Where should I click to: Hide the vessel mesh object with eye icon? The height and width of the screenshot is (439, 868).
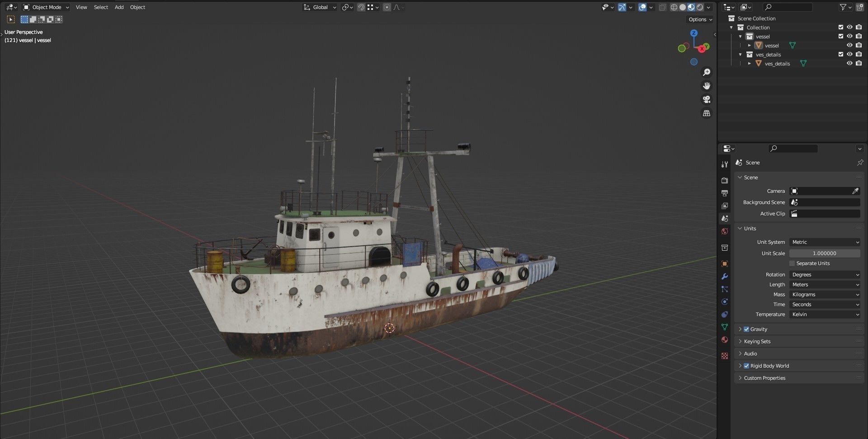pyautogui.click(x=849, y=45)
